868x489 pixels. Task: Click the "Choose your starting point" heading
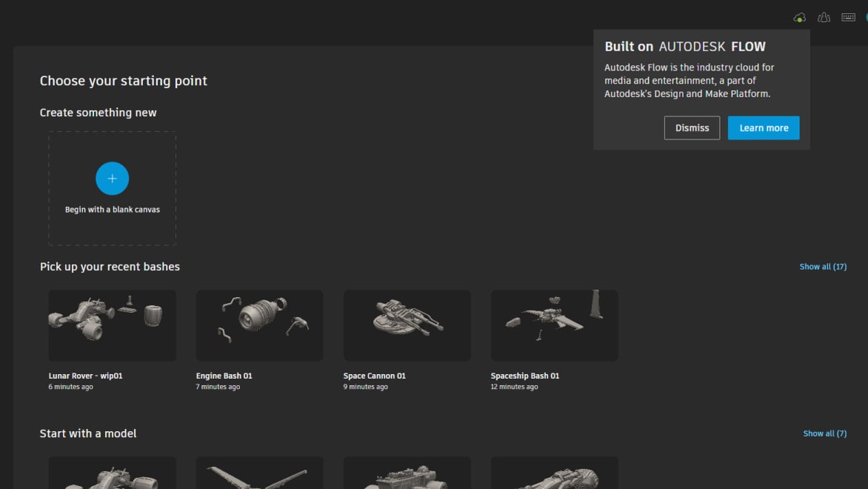pyautogui.click(x=124, y=81)
